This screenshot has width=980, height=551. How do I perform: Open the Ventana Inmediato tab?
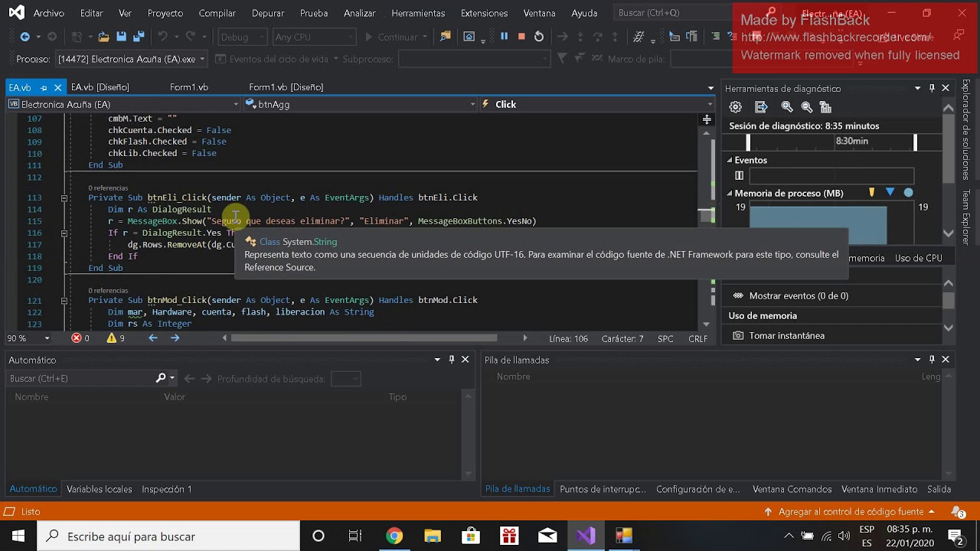click(879, 489)
